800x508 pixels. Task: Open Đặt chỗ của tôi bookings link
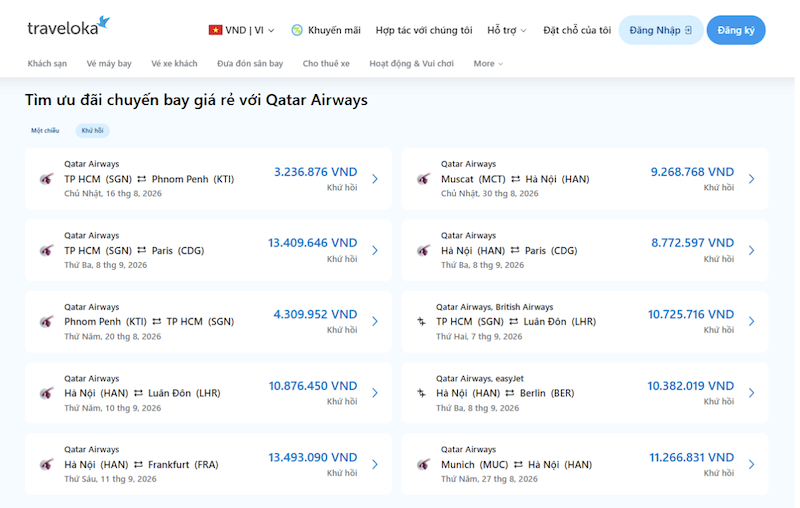point(577,31)
